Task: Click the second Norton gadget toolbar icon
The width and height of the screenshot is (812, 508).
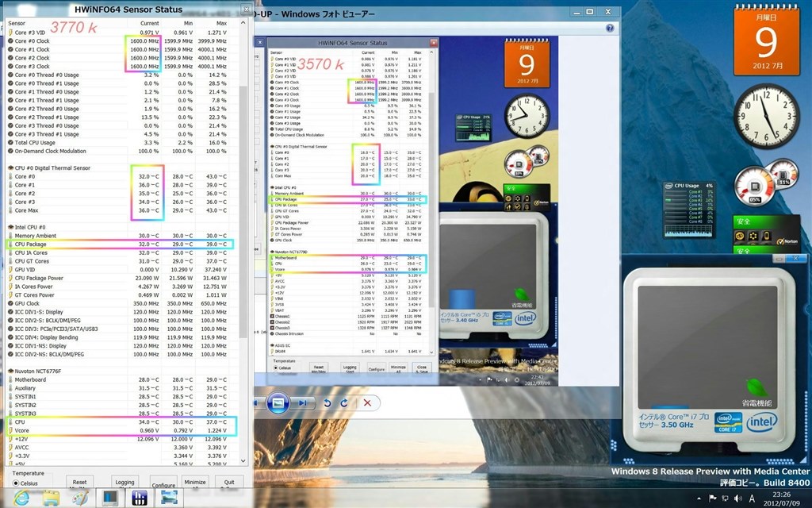Action: [753, 237]
